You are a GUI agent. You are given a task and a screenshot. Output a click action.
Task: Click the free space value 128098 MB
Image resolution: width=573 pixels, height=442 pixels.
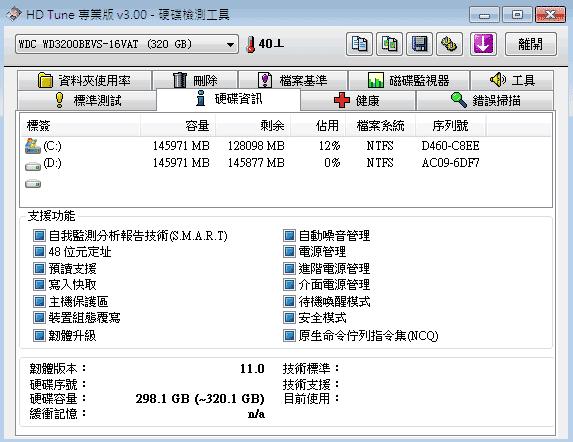pos(256,146)
